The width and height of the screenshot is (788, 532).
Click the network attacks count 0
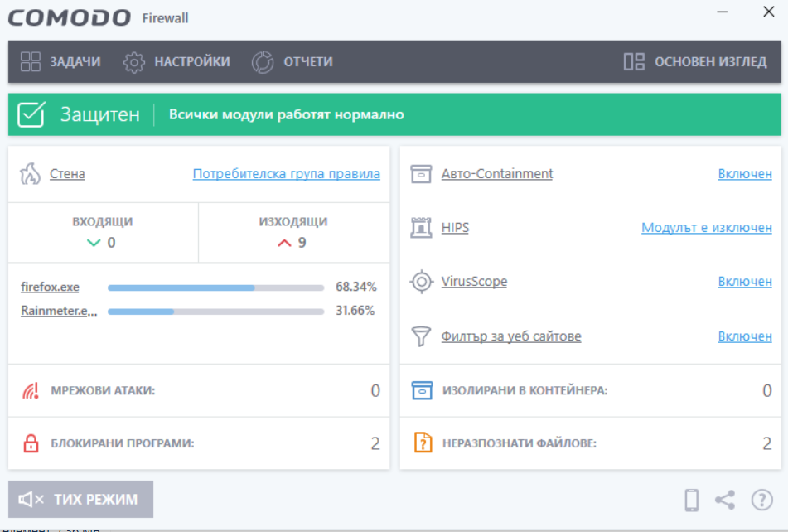coord(375,391)
